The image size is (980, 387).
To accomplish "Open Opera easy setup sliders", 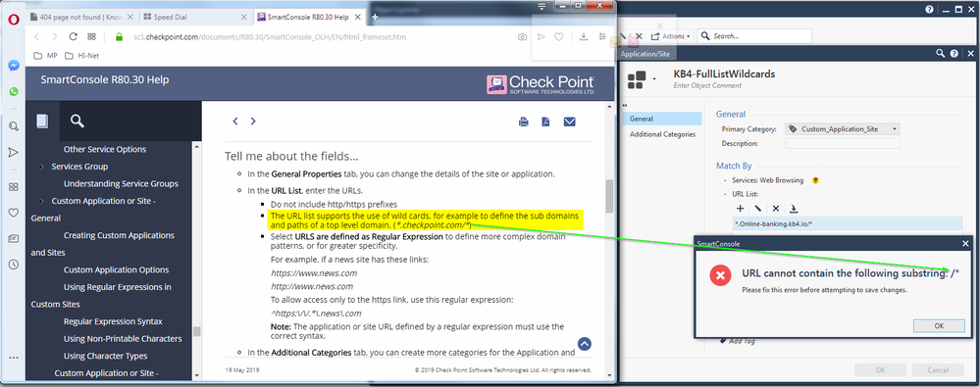I will [x=602, y=37].
